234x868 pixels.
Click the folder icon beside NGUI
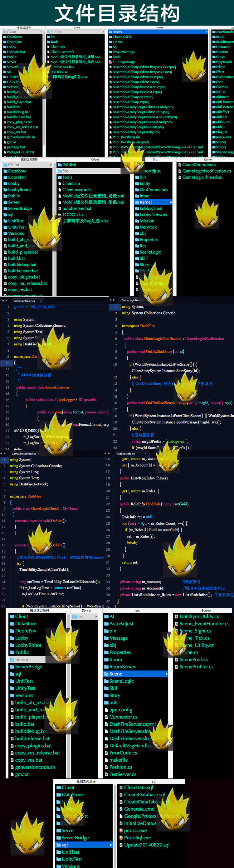[x=214, y=92]
